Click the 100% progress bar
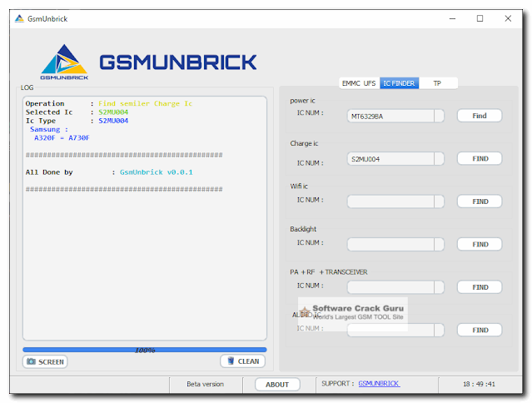 coord(145,350)
